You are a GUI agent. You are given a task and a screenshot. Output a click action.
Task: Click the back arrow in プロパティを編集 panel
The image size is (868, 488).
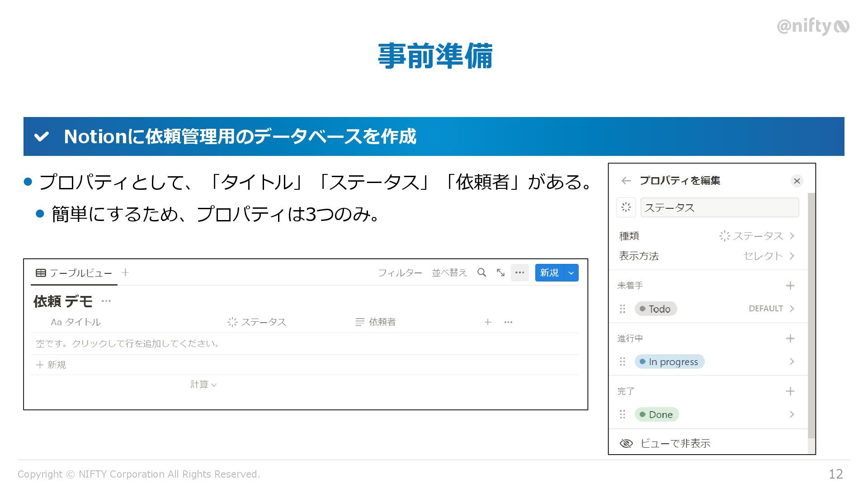pyautogui.click(x=626, y=181)
